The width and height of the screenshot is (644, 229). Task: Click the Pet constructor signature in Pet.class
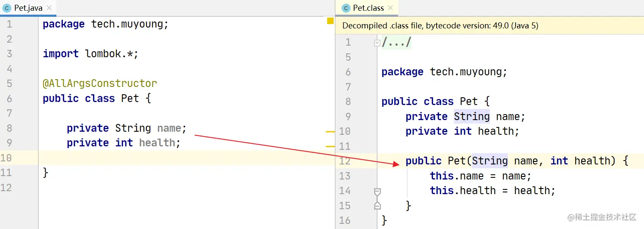click(517, 161)
